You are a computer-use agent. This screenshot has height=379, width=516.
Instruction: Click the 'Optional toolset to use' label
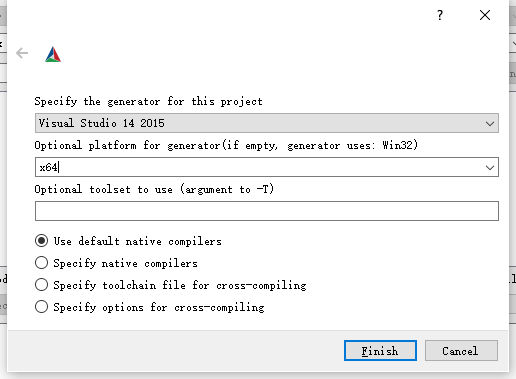coord(154,189)
